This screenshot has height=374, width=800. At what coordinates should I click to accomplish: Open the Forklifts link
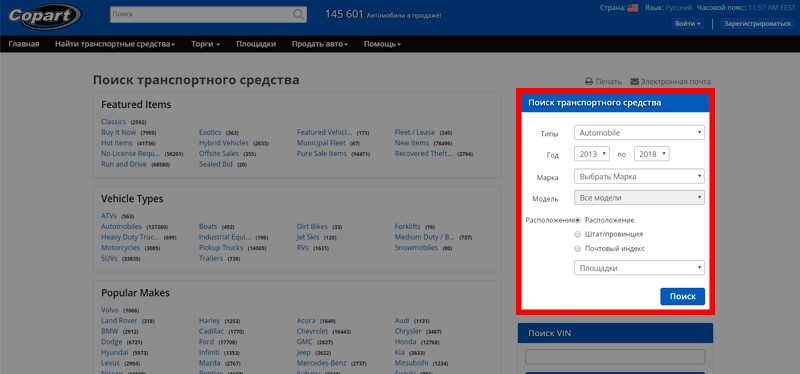tap(408, 227)
